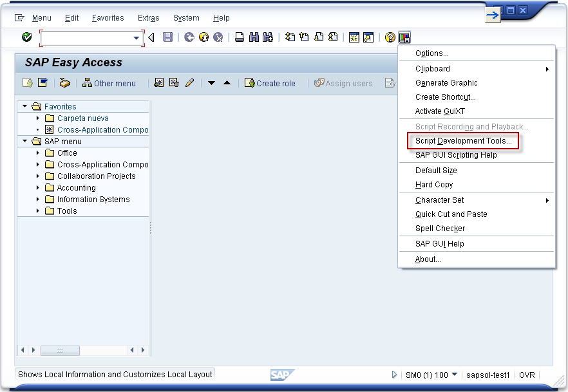Open the SM0 (1) 100 system dropdown
568x392 pixels.
pyautogui.click(x=455, y=374)
